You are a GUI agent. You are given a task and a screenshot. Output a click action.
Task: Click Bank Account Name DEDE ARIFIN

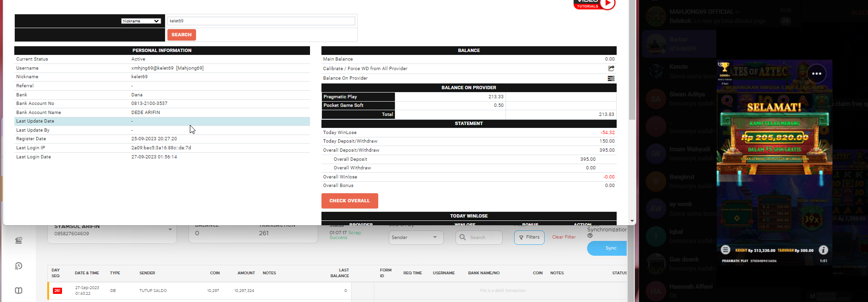(145, 113)
